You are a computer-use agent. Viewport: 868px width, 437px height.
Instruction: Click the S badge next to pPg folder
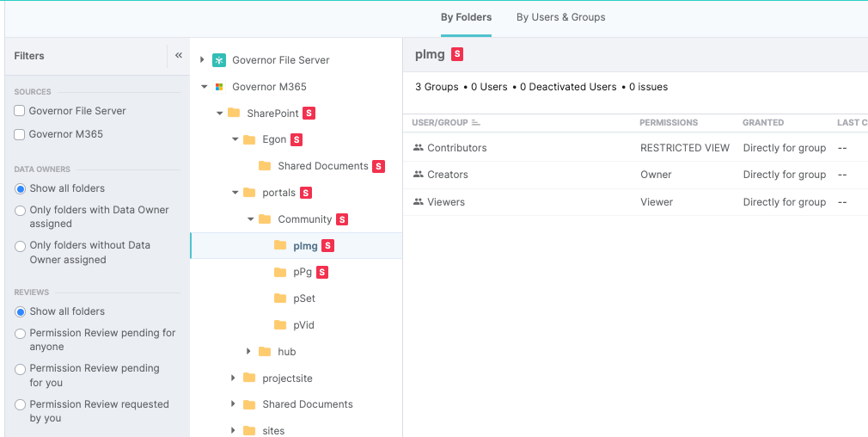pyautogui.click(x=322, y=273)
